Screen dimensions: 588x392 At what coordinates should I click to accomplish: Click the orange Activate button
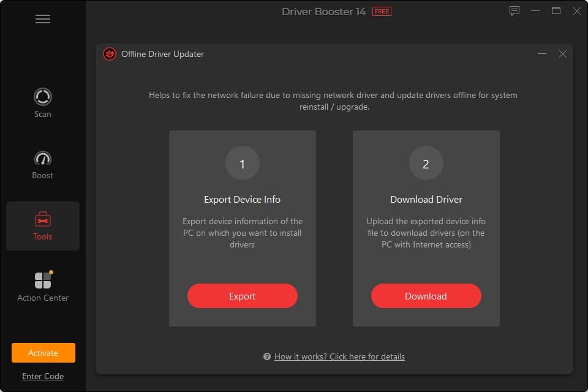(43, 353)
